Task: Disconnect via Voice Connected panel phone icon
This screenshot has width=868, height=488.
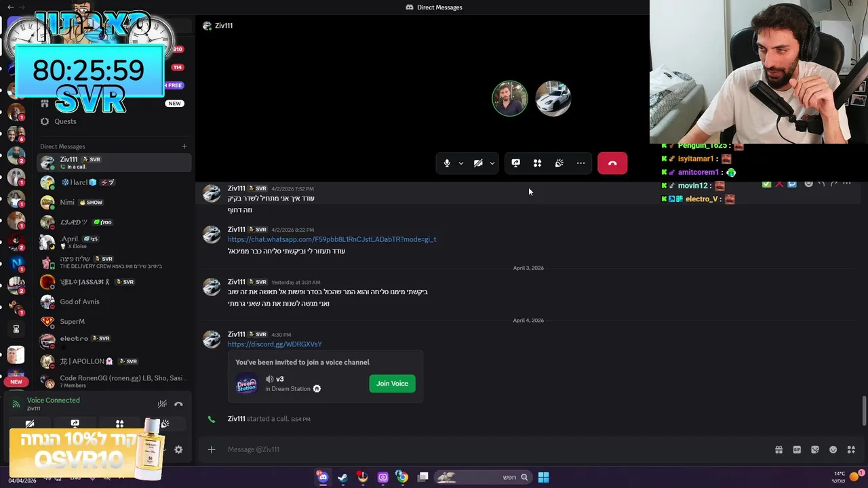Action: [x=178, y=404]
